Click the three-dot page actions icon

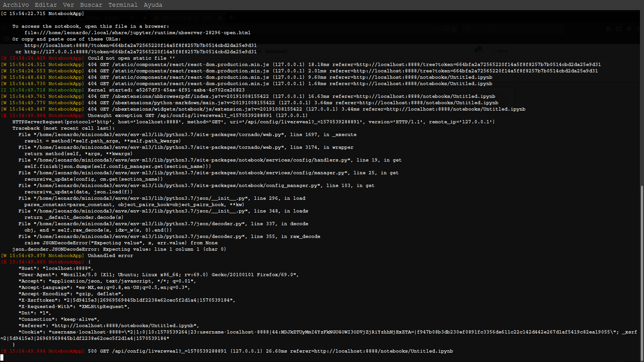point(438,29)
